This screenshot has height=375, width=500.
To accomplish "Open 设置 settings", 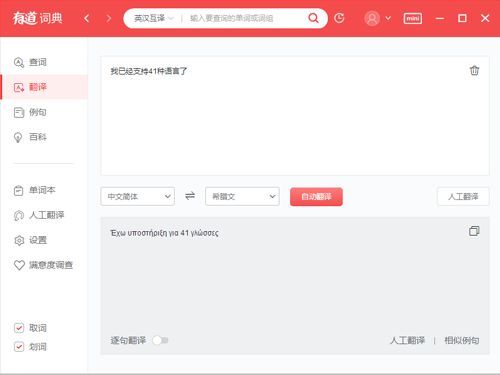I will [44, 240].
